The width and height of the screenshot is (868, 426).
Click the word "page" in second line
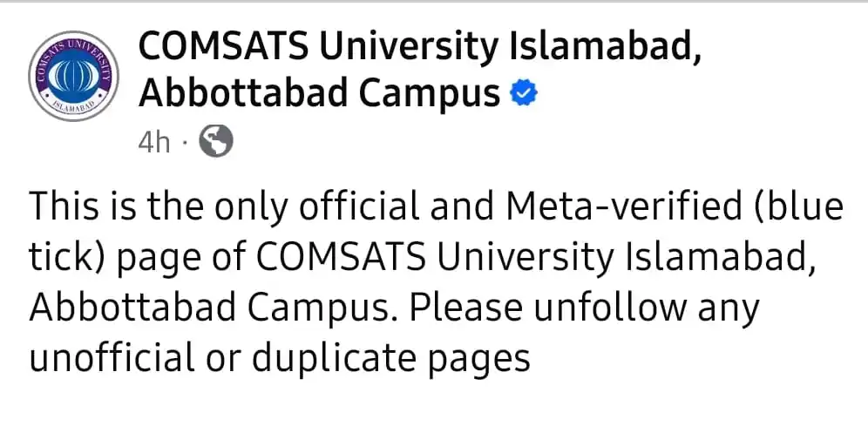pos(150,259)
